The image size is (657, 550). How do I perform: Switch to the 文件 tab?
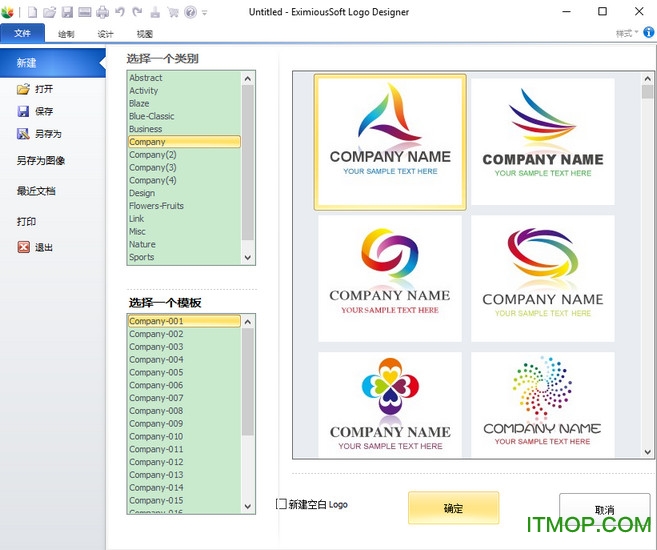pos(22,33)
